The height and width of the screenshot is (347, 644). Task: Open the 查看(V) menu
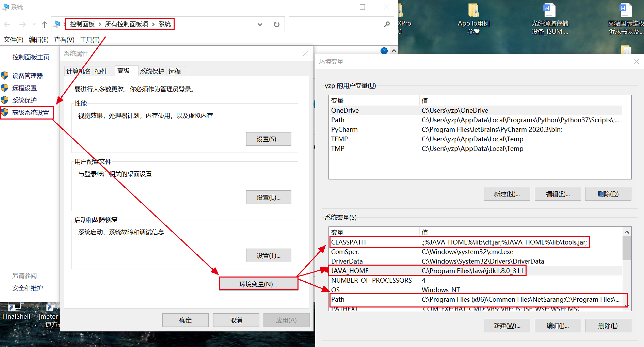point(64,40)
